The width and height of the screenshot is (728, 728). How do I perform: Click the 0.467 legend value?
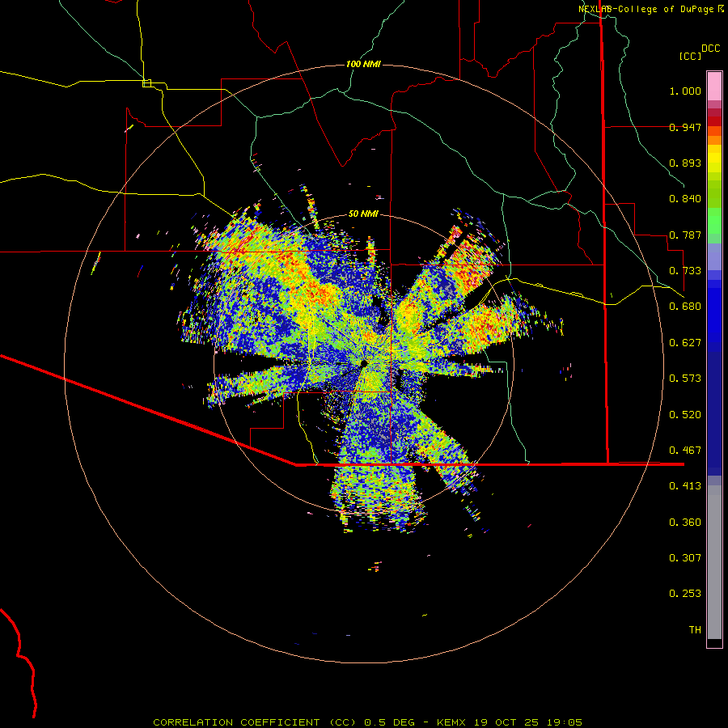coord(685,451)
